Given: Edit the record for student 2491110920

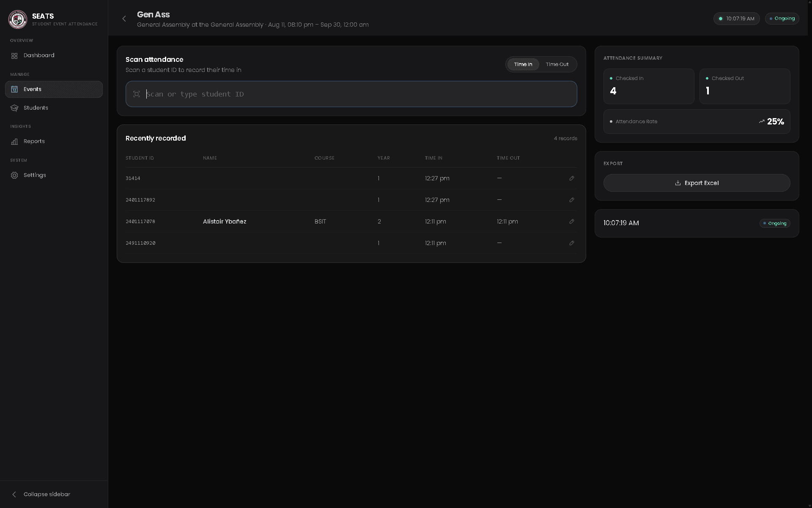Looking at the screenshot, I should [572, 243].
